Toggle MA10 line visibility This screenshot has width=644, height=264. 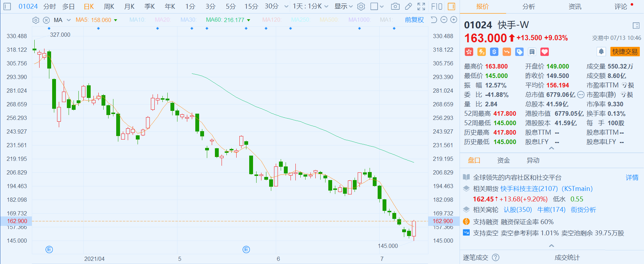(137, 20)
